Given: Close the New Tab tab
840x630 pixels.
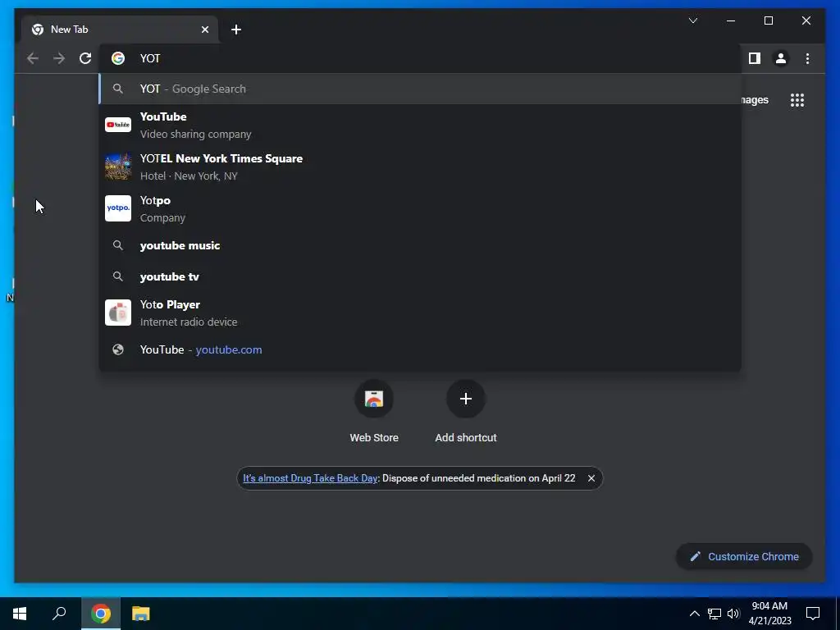Looking at the screenshot, I should (204, 30).
